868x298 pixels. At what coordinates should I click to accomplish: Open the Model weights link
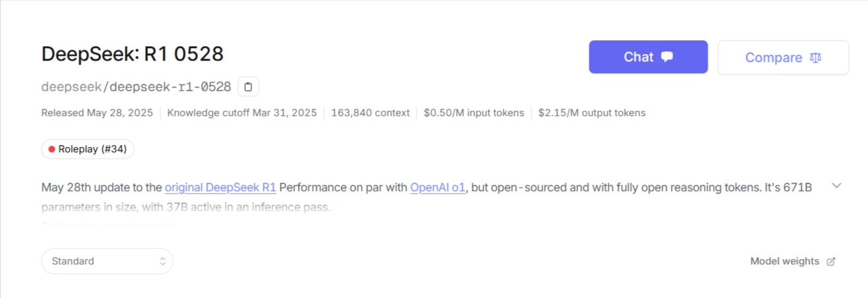tap(784, 261)
